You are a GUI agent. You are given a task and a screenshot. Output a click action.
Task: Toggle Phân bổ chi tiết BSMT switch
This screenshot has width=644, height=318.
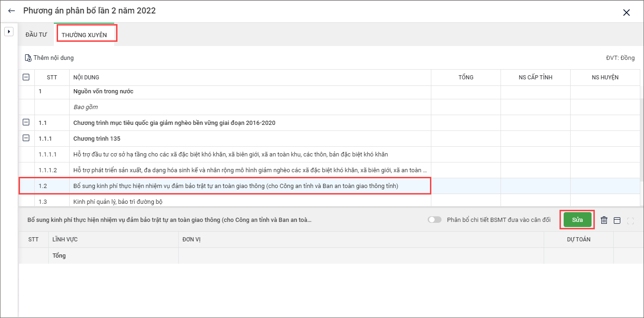[x=435, y=220]
